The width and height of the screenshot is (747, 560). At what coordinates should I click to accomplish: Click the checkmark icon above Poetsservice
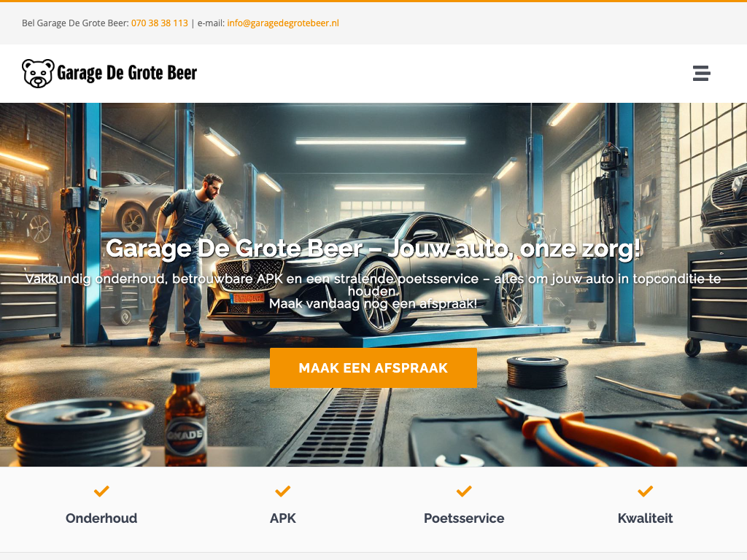click(x=464, y=491)
